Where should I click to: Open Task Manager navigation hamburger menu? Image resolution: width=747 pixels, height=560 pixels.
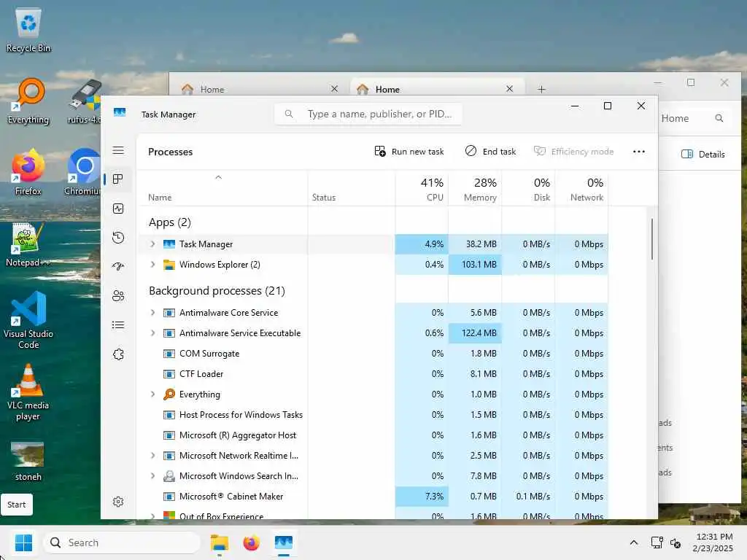[118, 150]
